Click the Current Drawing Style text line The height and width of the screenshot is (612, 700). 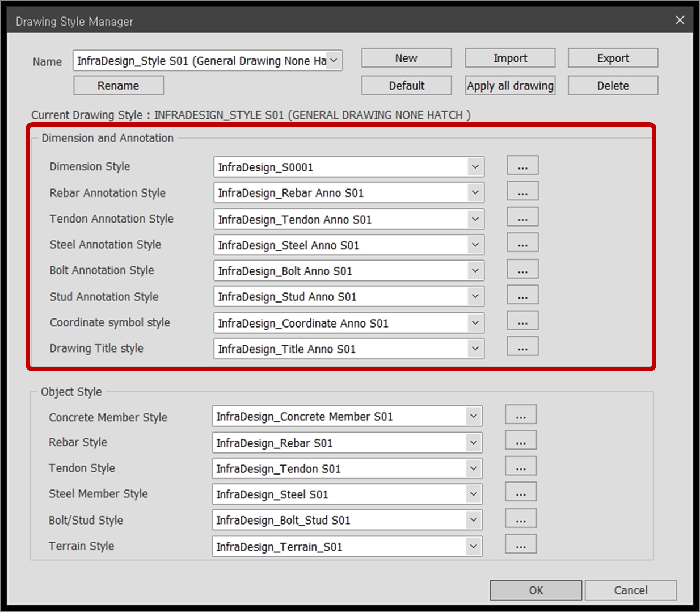[x=251, y=115]
